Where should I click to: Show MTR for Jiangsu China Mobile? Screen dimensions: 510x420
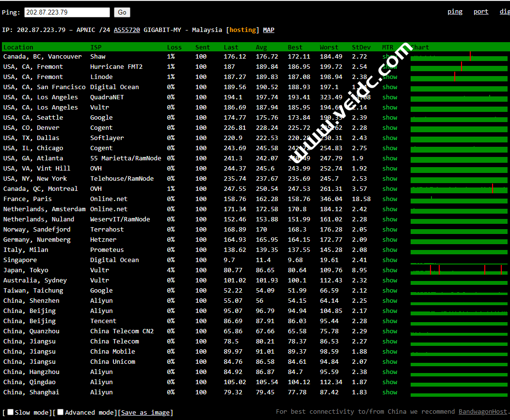click(390, 351)
